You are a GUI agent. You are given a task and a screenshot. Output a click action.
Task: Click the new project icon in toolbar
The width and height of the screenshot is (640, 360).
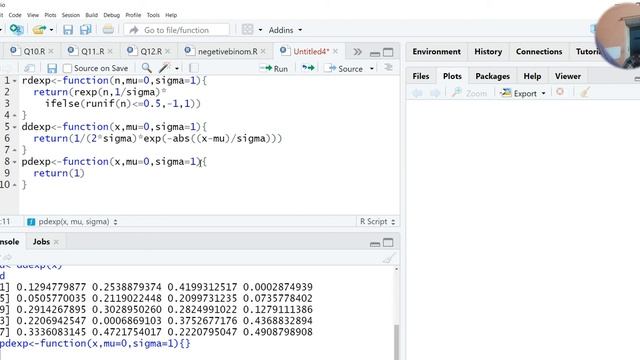(16, 29)
